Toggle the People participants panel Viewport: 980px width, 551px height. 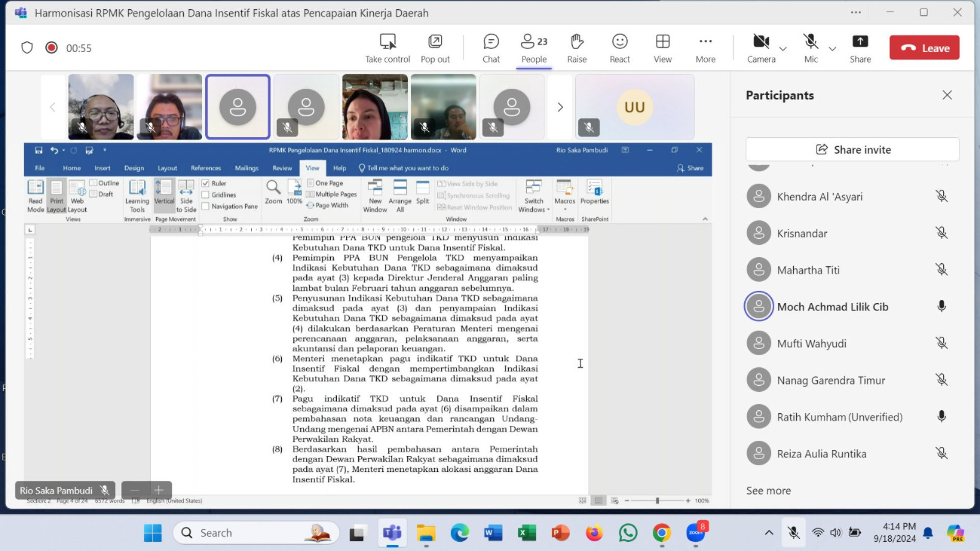click(x=534, y=48)
